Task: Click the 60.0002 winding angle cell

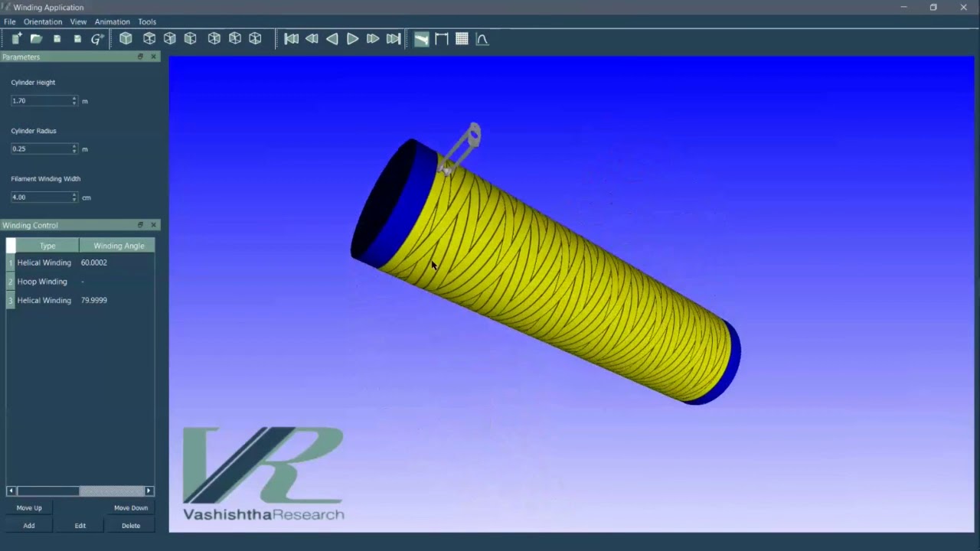Action: (x=116, y=262)
